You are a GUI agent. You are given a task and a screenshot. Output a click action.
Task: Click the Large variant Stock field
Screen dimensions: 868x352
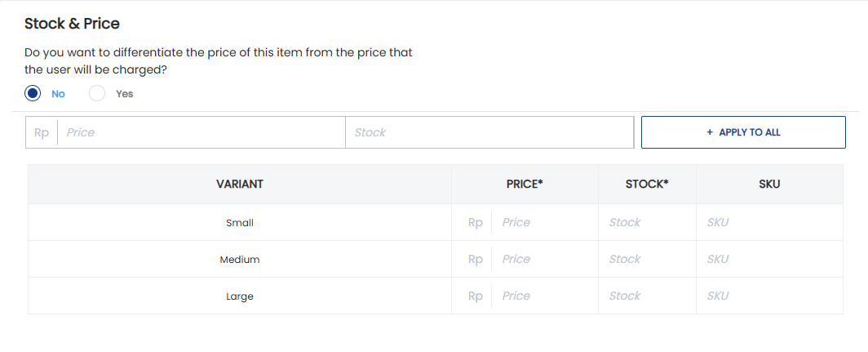click(x=647, y=296)
